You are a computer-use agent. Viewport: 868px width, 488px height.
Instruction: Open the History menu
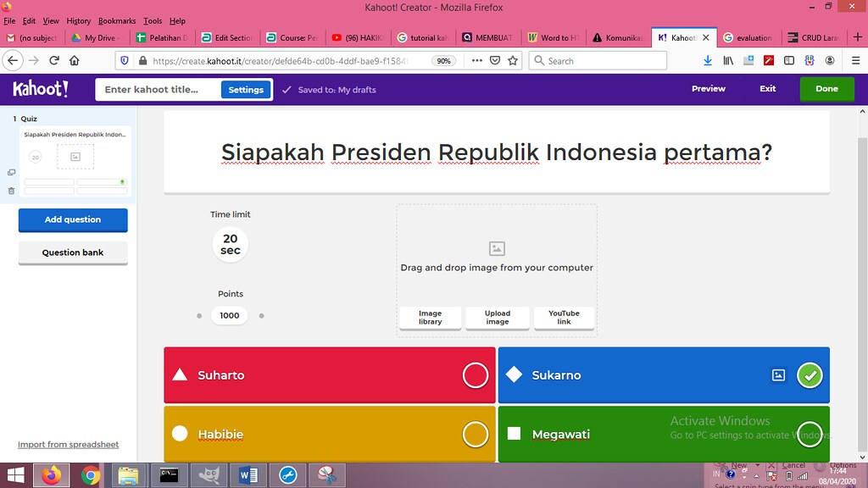(x=79, y=21)
